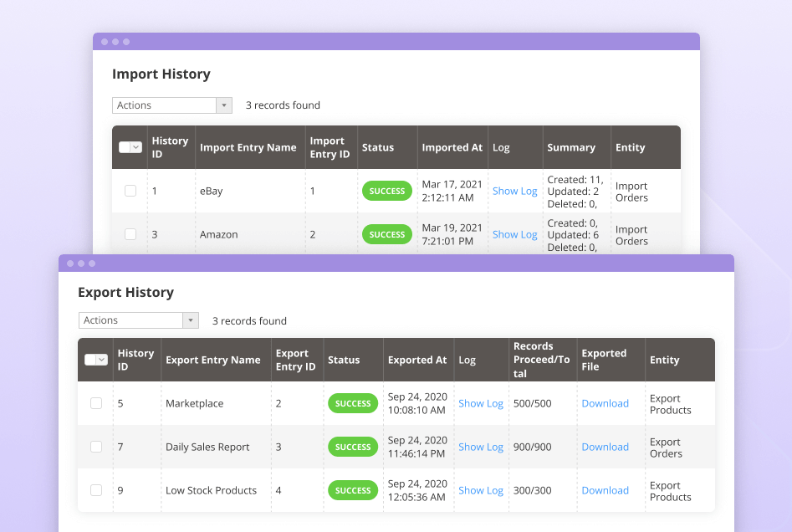Check the eBay import row checkbox
Viewport: 792px width, 532px height.
click(x=130, y=191)
